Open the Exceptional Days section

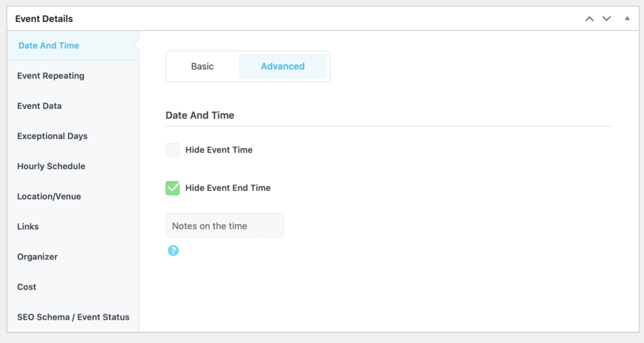coord(52,136)
